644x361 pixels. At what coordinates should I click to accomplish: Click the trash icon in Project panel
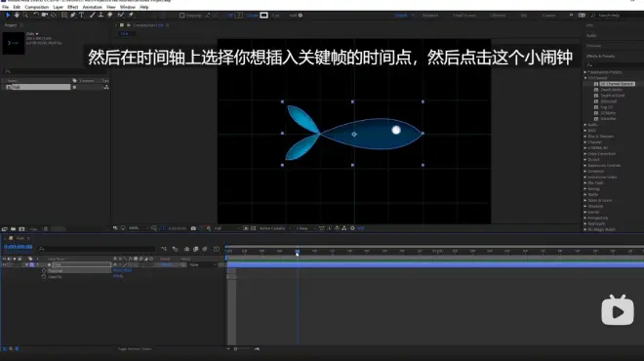pyautogui.click(x=46, y=229)
